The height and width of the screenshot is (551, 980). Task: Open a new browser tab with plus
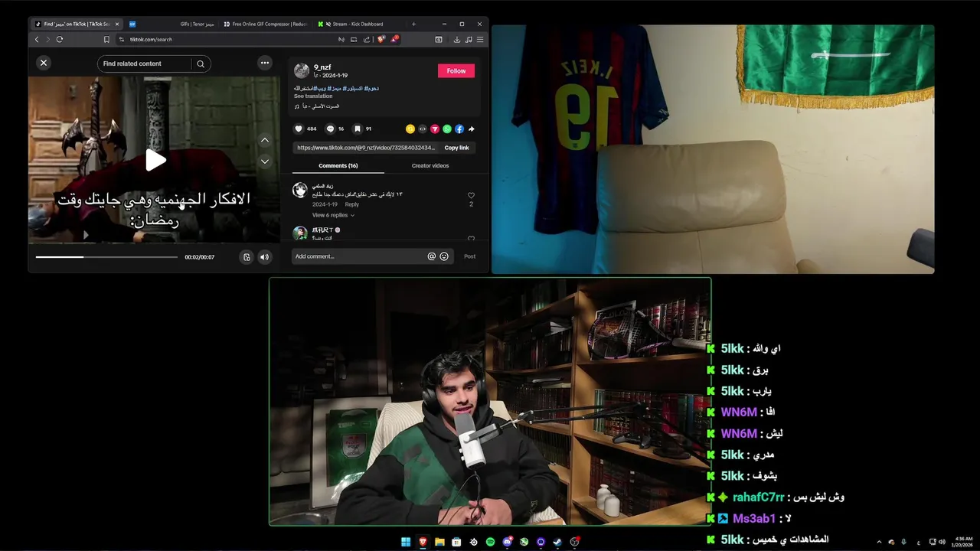coord(414,24)
